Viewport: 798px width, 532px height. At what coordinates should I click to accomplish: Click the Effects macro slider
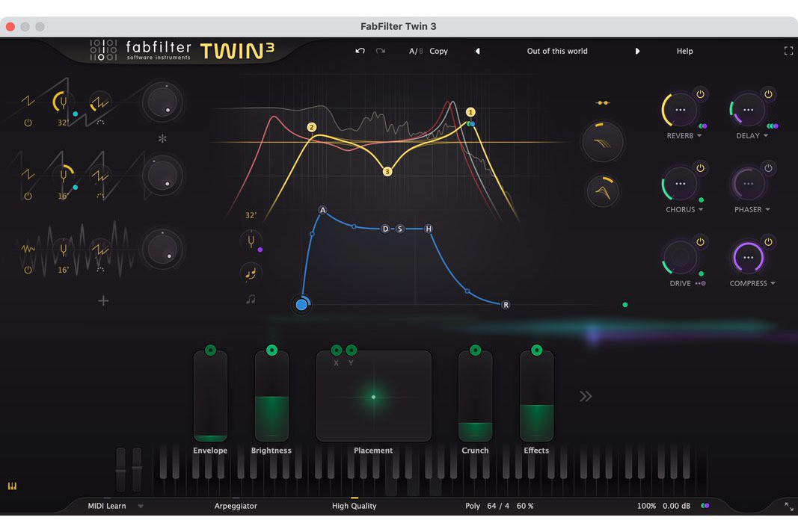pyautogui.click(x=536, y=396)
